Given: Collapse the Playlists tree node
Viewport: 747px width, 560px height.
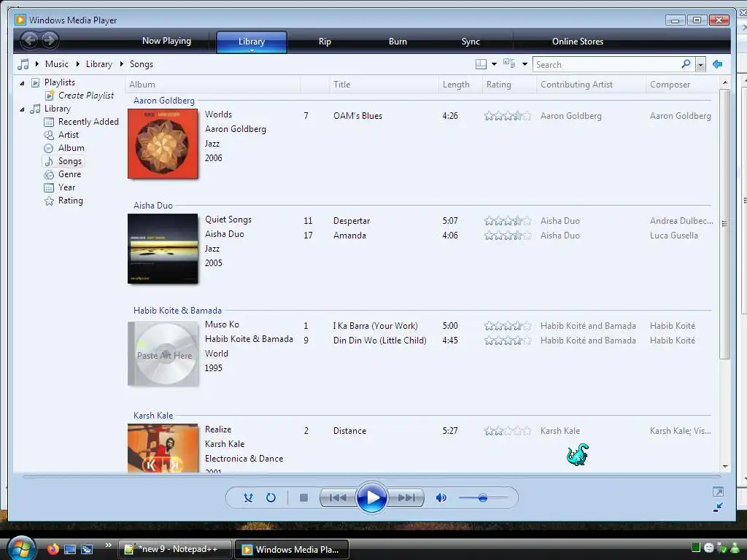Looking at the screenshot, I should point(22,83).
